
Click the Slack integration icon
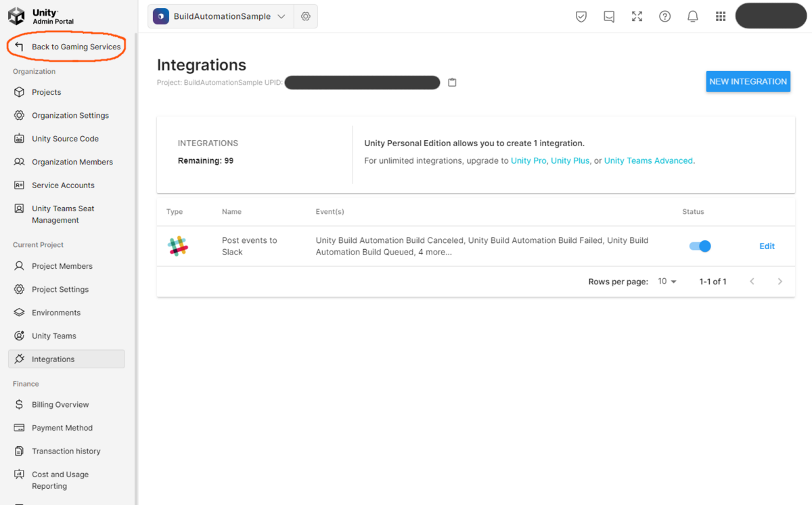coord(179,246)
